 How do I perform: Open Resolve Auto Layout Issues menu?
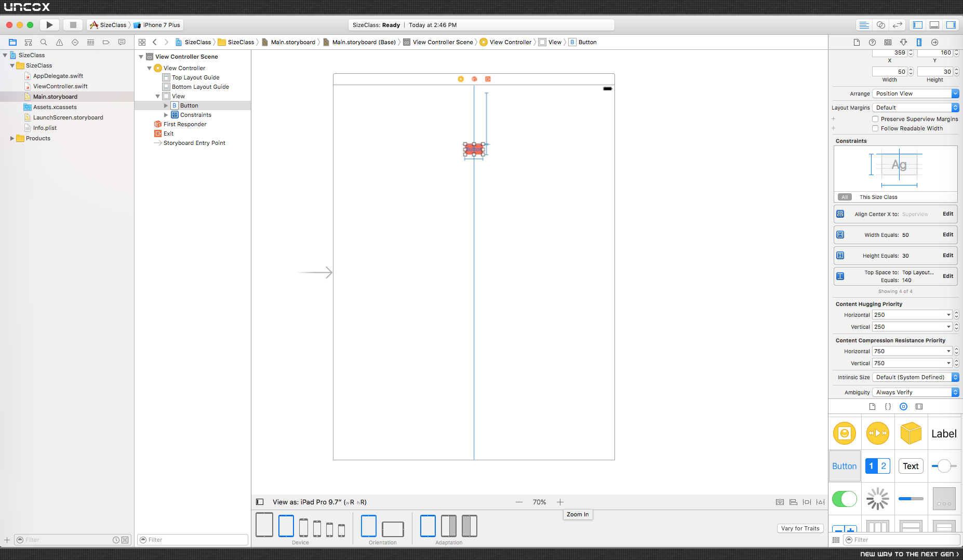(820, 502)
